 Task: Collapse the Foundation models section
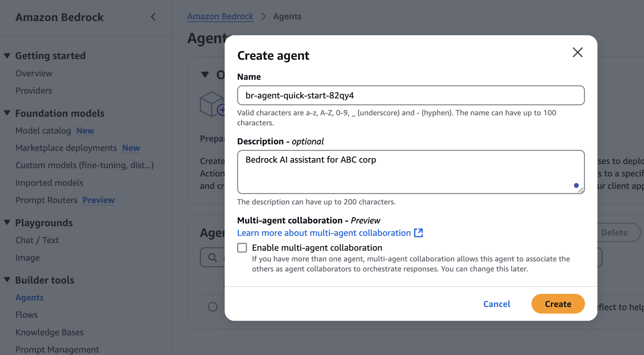pyautogui.click(x=7, y=113)
